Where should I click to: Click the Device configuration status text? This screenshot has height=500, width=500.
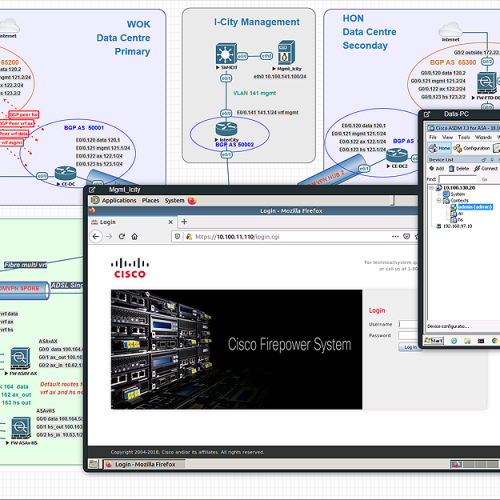(448, 326)
